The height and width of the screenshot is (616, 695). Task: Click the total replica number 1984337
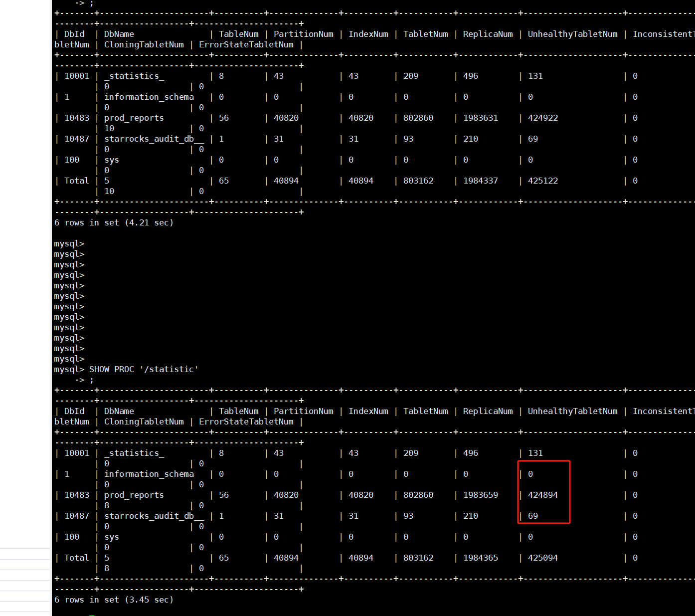point(480,181)
